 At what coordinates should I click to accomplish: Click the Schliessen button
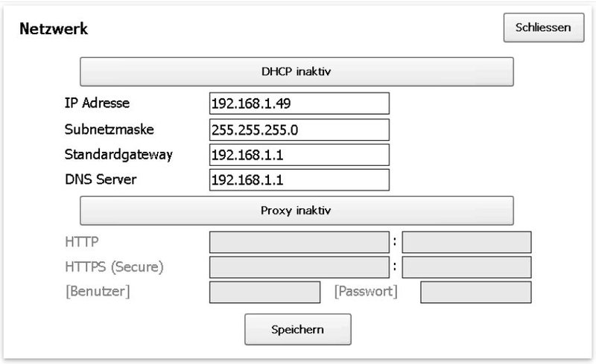[x=544, y=28]
